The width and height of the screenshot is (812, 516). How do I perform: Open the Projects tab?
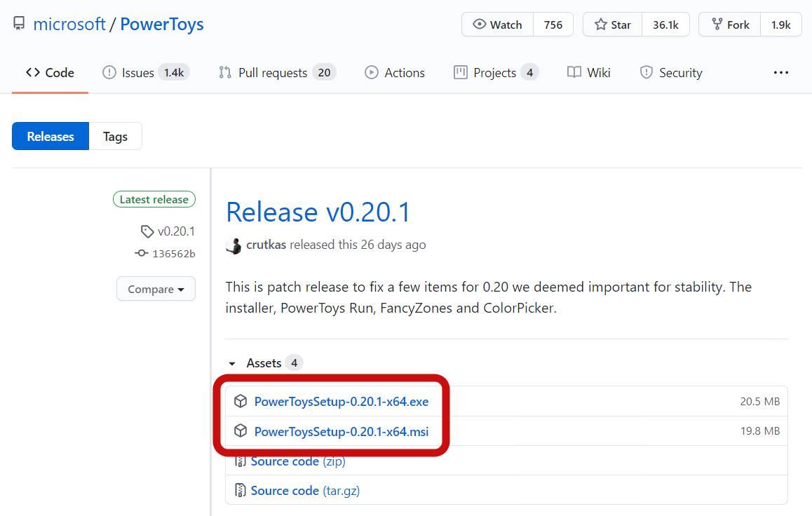(496, 73)
